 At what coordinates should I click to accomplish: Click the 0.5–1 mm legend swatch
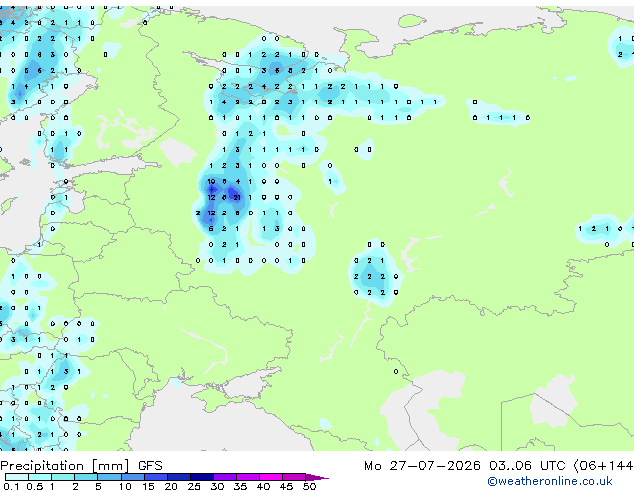40,477
